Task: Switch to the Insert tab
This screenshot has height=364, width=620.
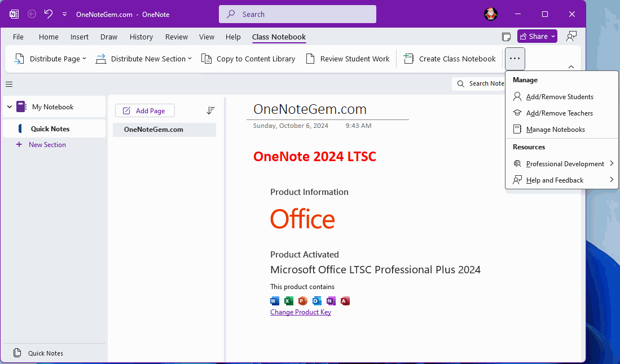Action: point(80,37)
